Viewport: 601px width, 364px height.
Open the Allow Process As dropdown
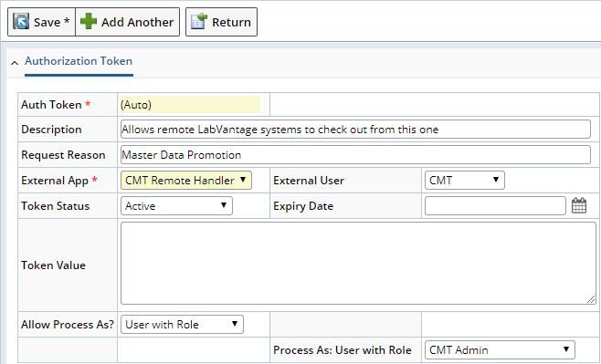182,325
